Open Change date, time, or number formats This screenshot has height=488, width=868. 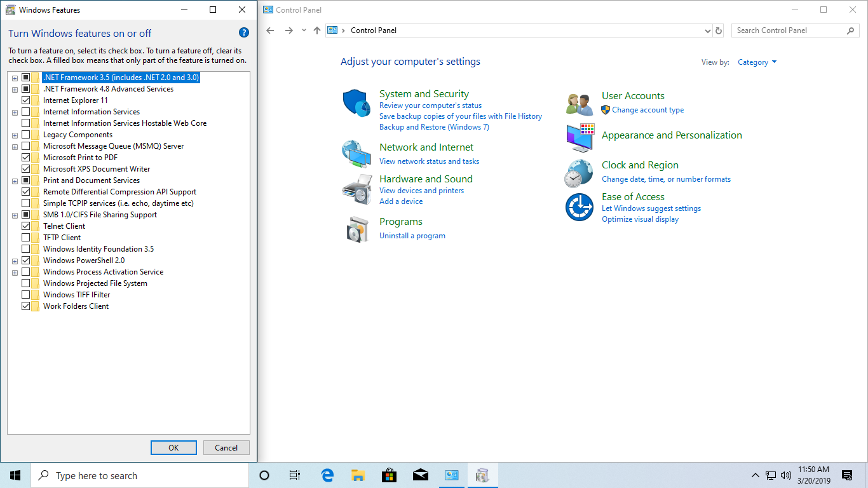point(666,179)
